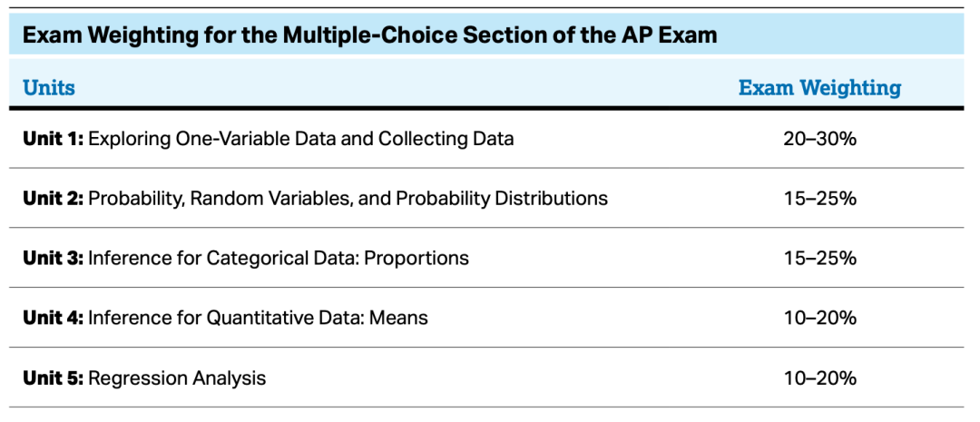Click the 10–20% value in Unit 4 row
Viewport: 980px width, 422px height.
(x=819, y=318)
